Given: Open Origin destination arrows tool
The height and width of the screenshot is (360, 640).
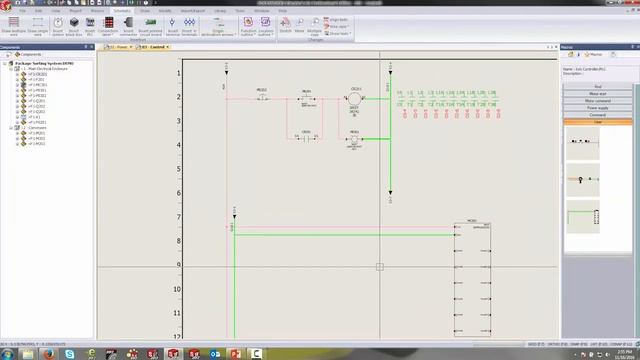Looking at the screenshot, I should click(218, 27).
